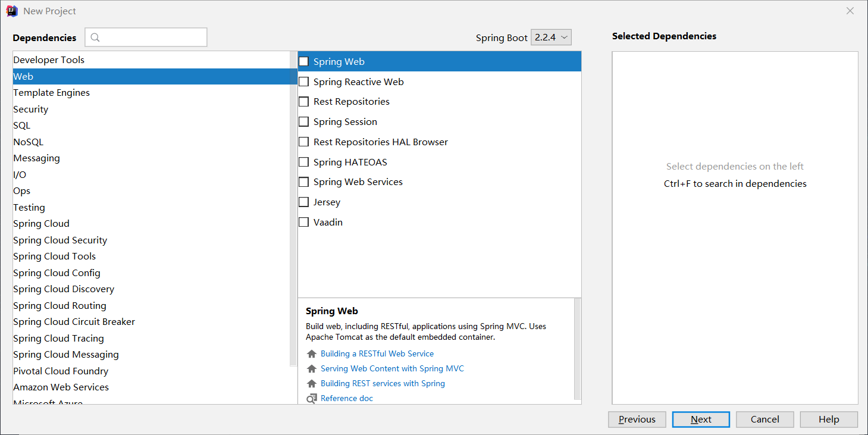Open the Serving Web Content with Spring MVC link
Image resolution: width=868 pixels, height=435 pixels.
[x=392, y=369]
